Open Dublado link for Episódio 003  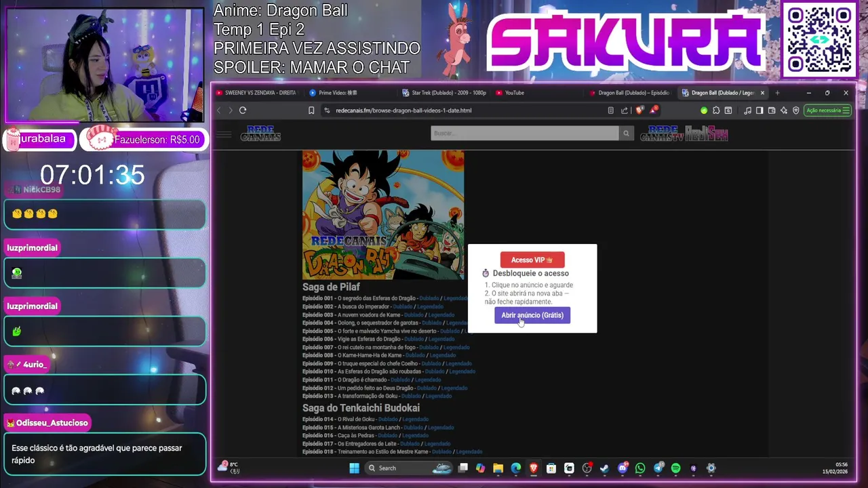(414, 314)
